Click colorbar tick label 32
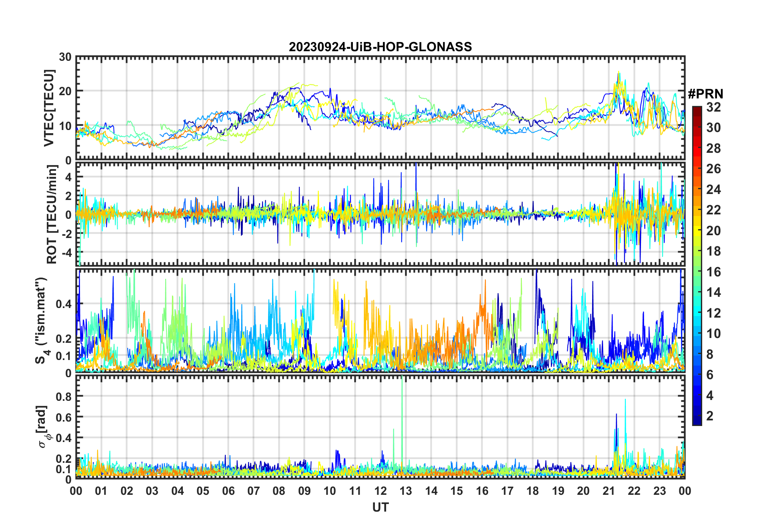761x532 pixels. tap(713, 107)
